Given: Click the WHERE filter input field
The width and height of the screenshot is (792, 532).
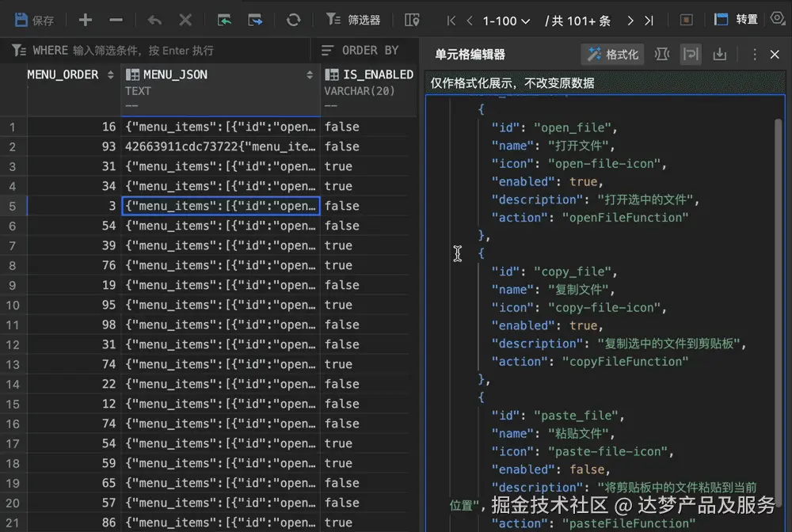Looking at the screenshot, I should tap(158, 51).
